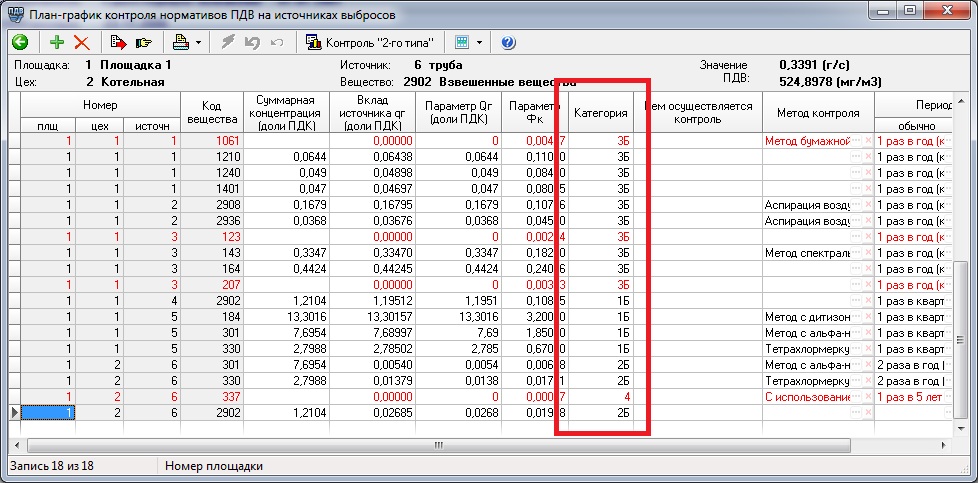The width and height of the screenshot is (978, 483).
Task: Click the pointing hand icon in toolbar
Action: tap(143, 43)
